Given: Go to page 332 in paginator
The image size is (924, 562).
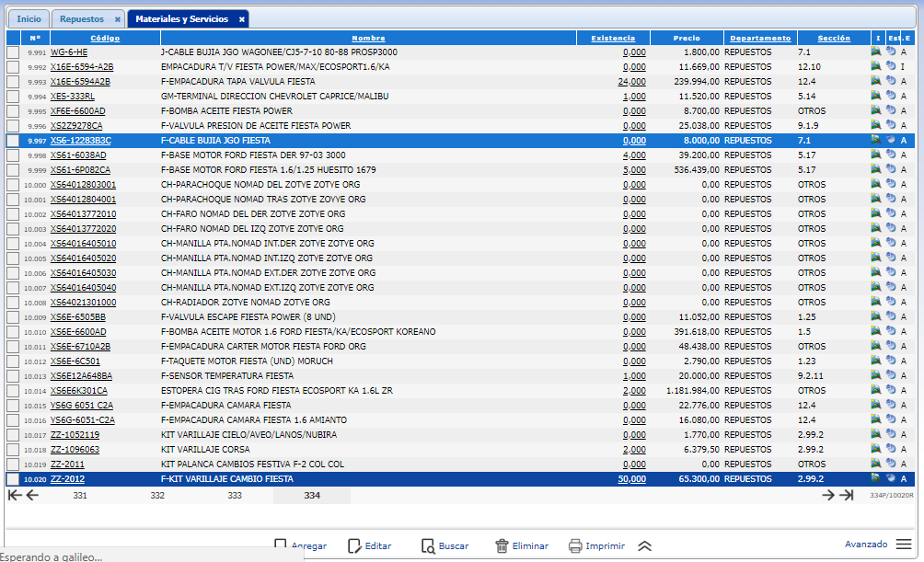Looking at the screenshot, I should tap(157, 496).
